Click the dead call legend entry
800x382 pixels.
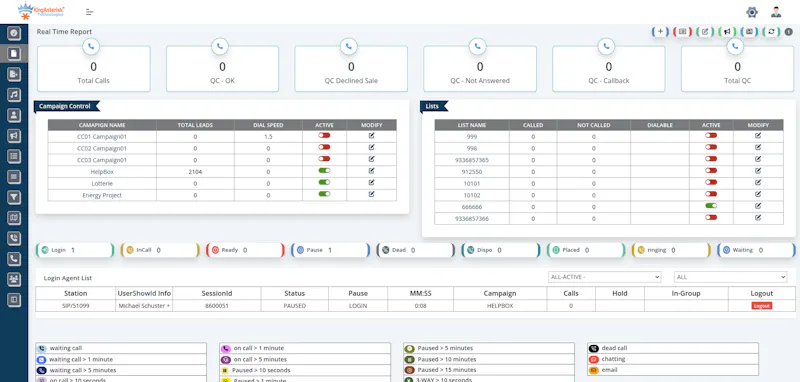tap(673, 348)
